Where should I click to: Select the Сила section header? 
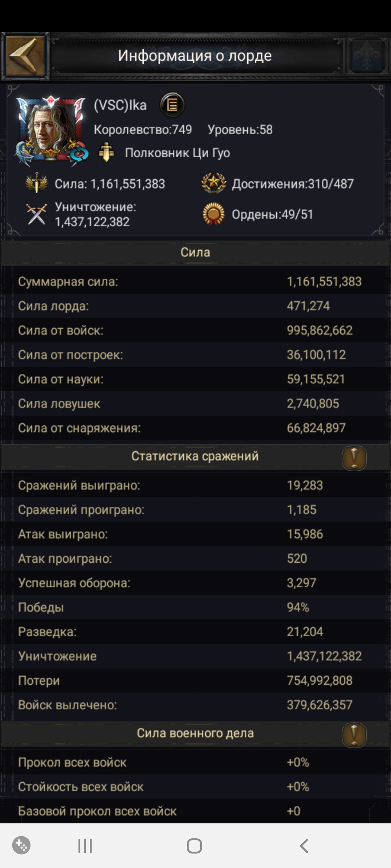(x=195, y=252)
